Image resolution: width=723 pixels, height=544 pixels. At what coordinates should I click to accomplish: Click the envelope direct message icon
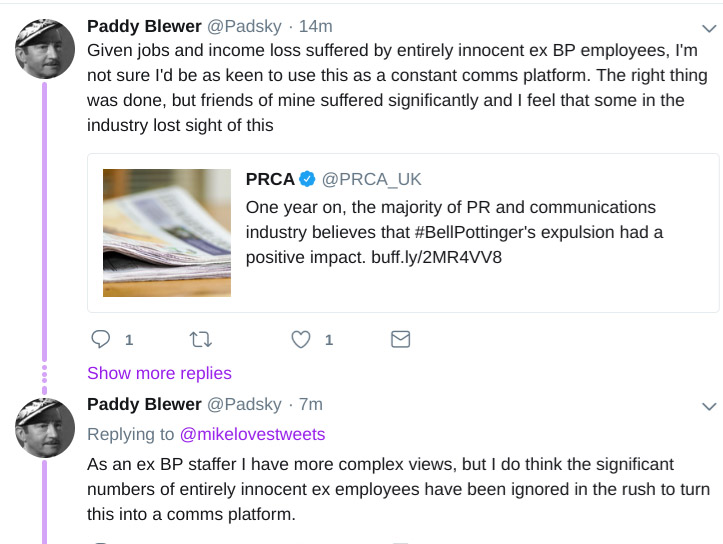click(x=400, y=339)
